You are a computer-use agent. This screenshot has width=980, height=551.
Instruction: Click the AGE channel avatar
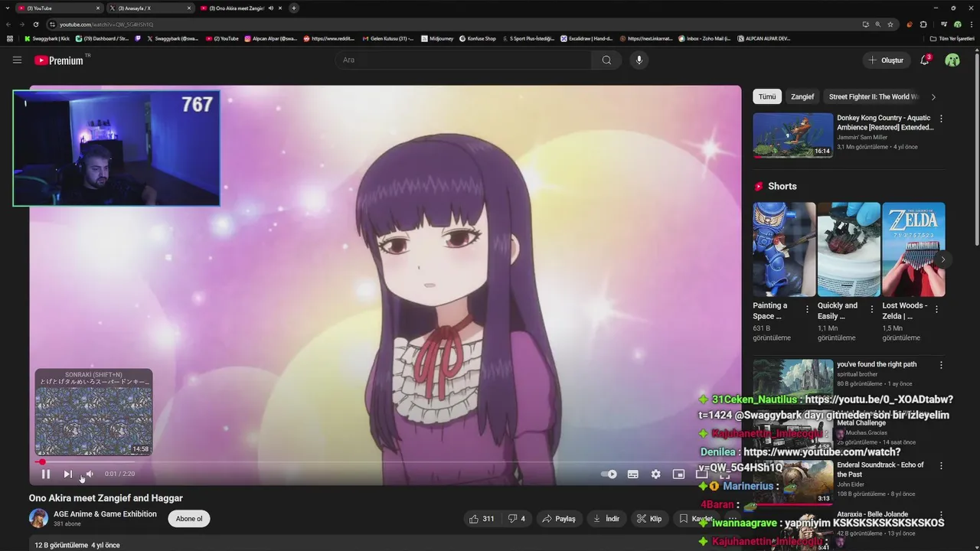click(38, 518)
